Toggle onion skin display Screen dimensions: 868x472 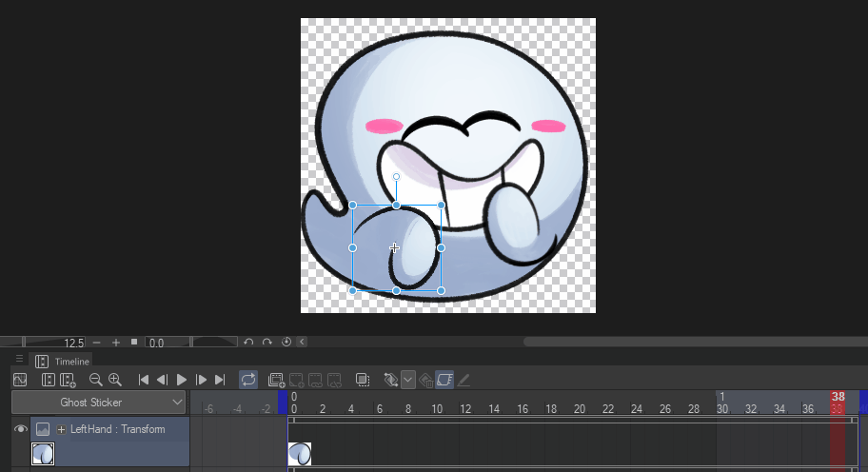(363, 380)
